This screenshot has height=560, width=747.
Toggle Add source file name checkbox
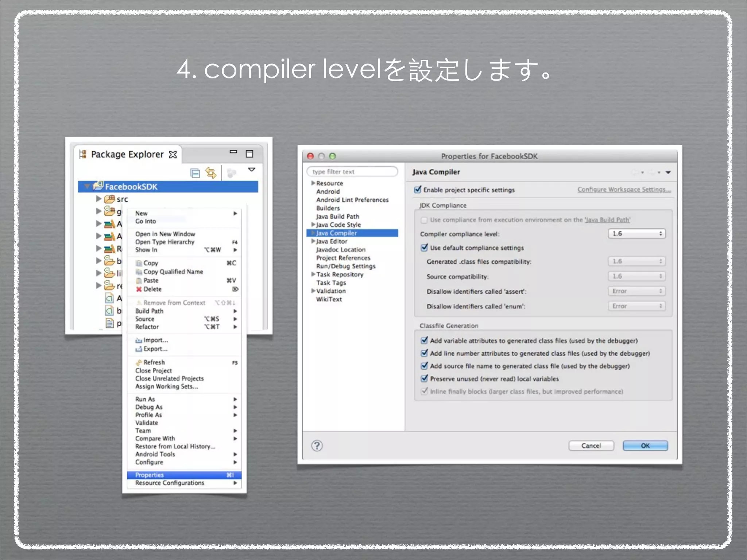click(x=424, y=366)
